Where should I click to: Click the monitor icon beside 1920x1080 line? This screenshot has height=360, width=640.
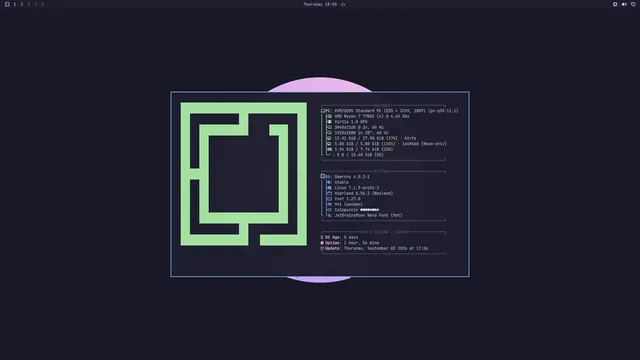coord(329,133)
